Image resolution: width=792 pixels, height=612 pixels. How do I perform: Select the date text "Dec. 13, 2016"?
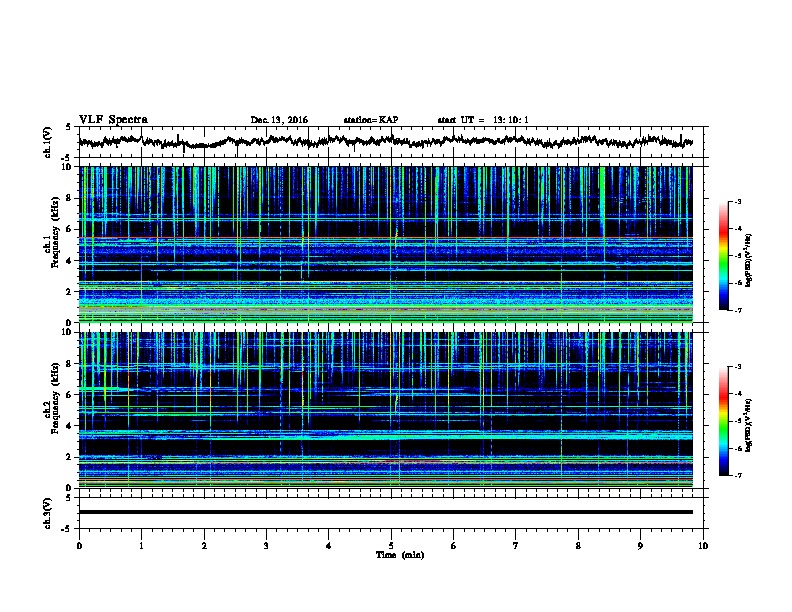279,120
